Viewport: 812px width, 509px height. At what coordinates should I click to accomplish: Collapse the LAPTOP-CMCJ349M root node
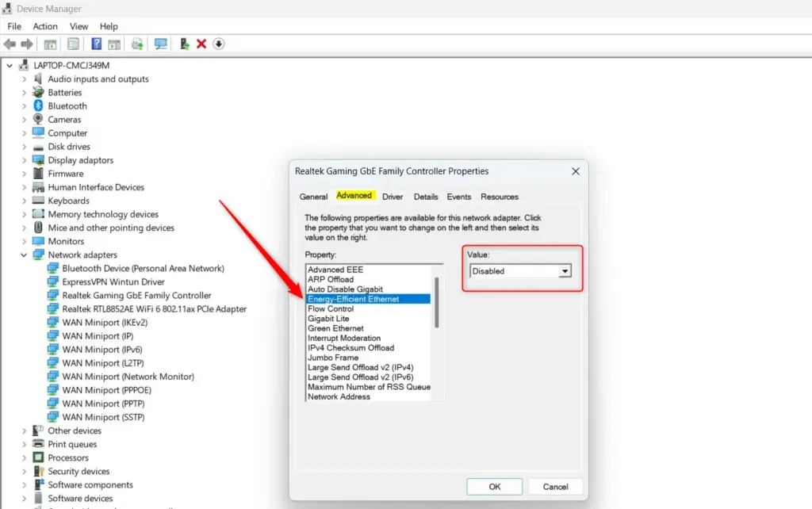[10, 66]
